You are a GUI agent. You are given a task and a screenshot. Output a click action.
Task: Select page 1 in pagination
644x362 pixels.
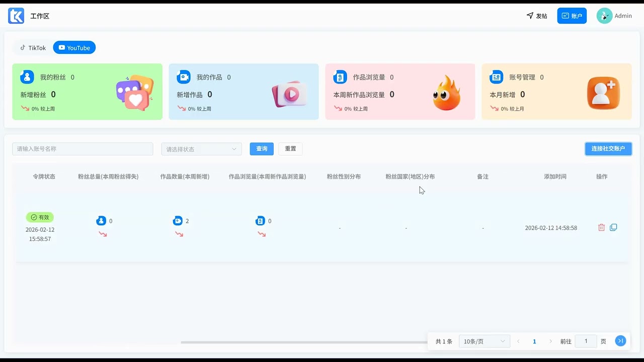[534, 341]
